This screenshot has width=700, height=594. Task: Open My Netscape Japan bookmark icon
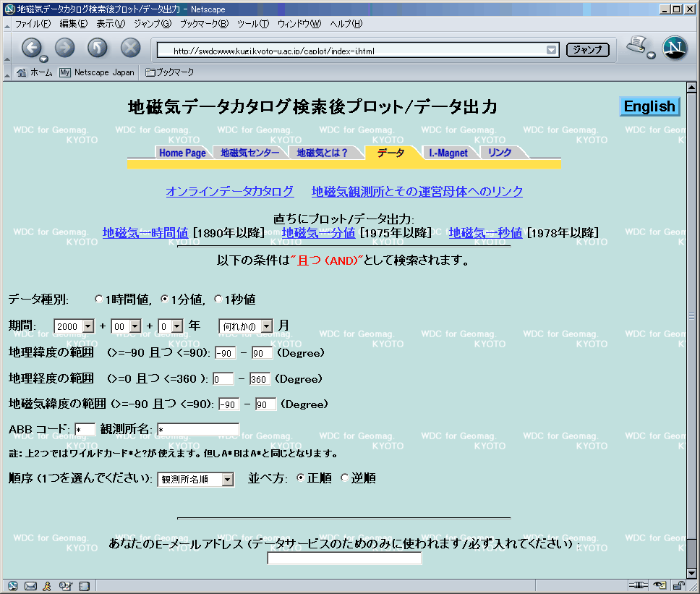pyautogui.click(x=65, y=72)
